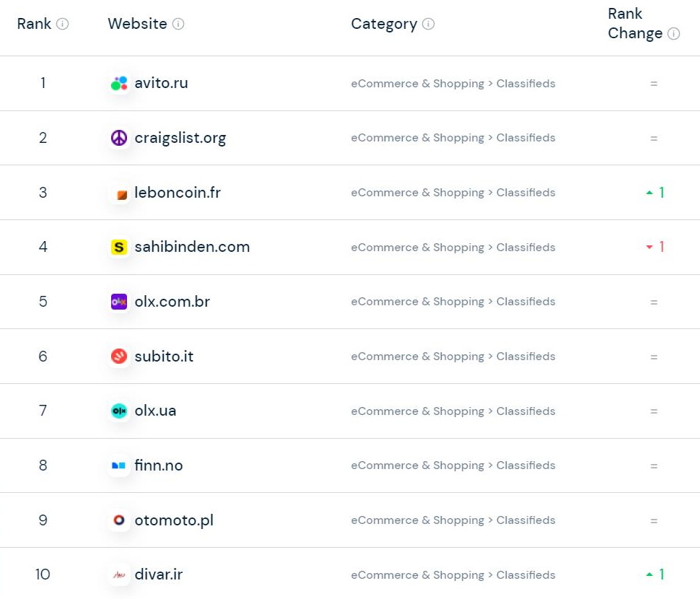Viewport: 700px width, 599px height.
Task: Click the category text in leboncoin.fr row
Action: 452,193
